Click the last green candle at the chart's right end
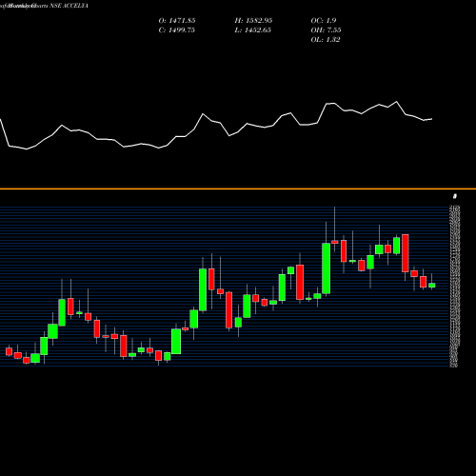The width and height of the screenshot is (476, 476). coord(431,286)
